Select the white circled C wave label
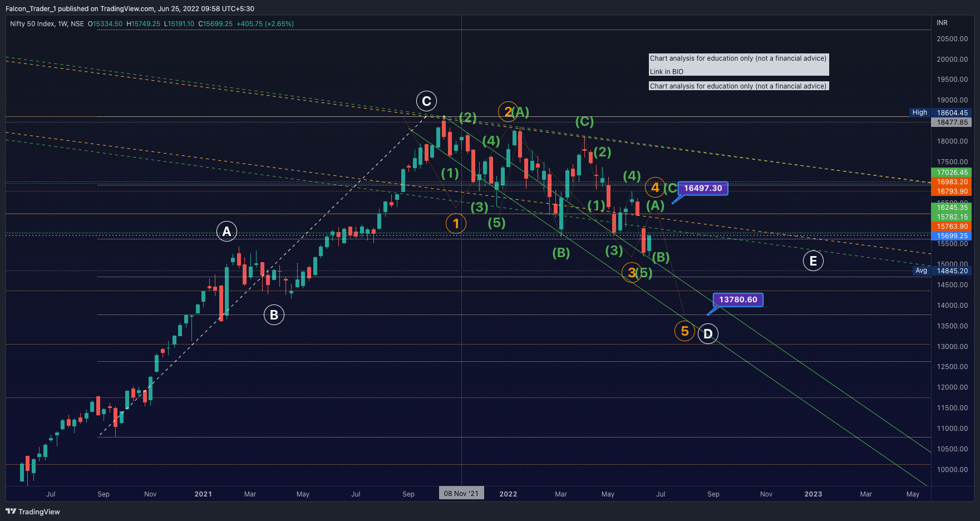 (426, 101)
